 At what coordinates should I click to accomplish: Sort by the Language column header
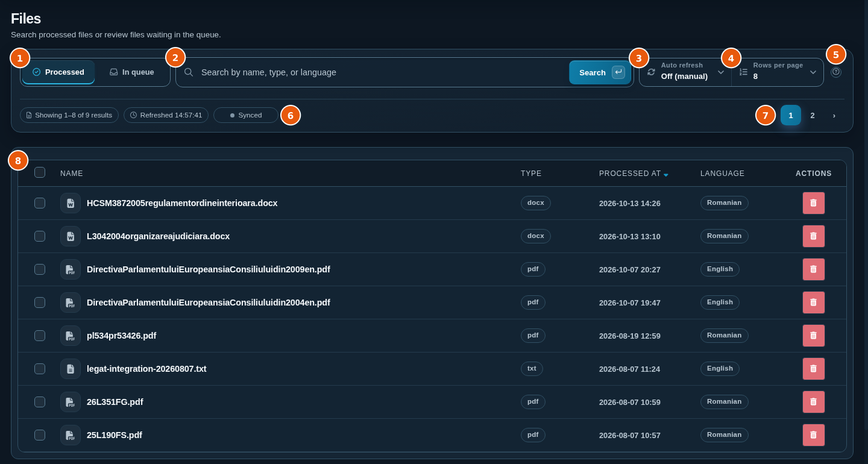click(722, 174)
